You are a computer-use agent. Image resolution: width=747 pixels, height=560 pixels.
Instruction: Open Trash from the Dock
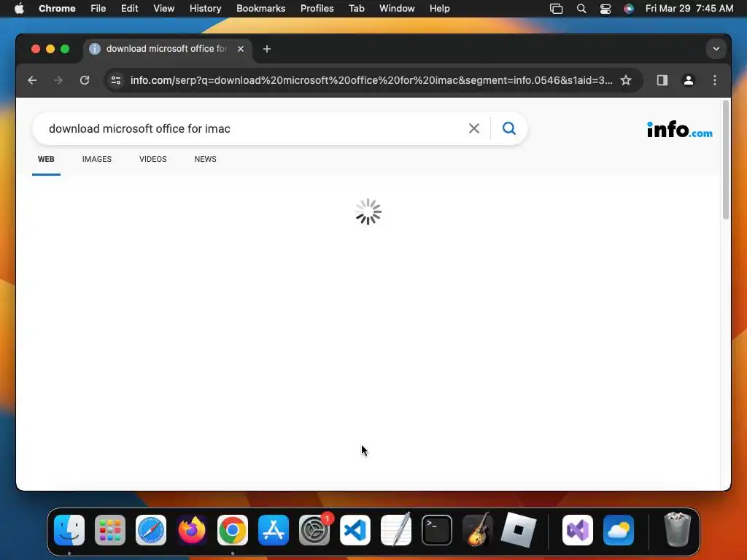coord(677,530)
